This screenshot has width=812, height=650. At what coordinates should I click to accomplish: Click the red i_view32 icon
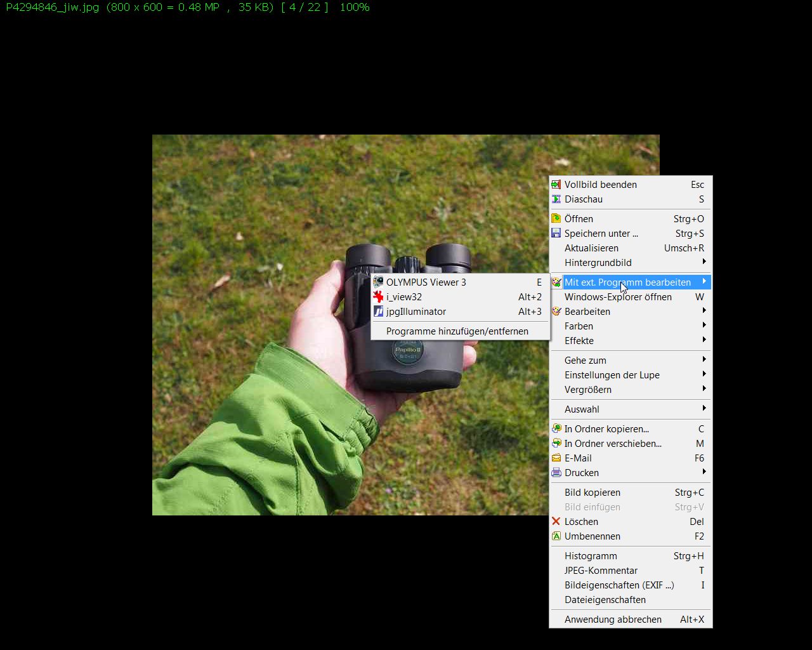pos(378,297)
